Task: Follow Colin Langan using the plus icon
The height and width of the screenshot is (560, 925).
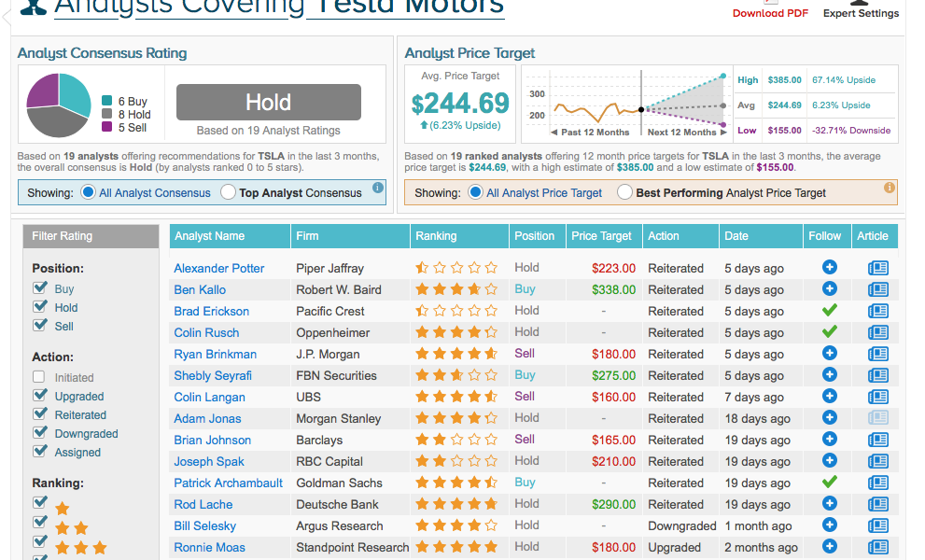Action: pos(830,396)
